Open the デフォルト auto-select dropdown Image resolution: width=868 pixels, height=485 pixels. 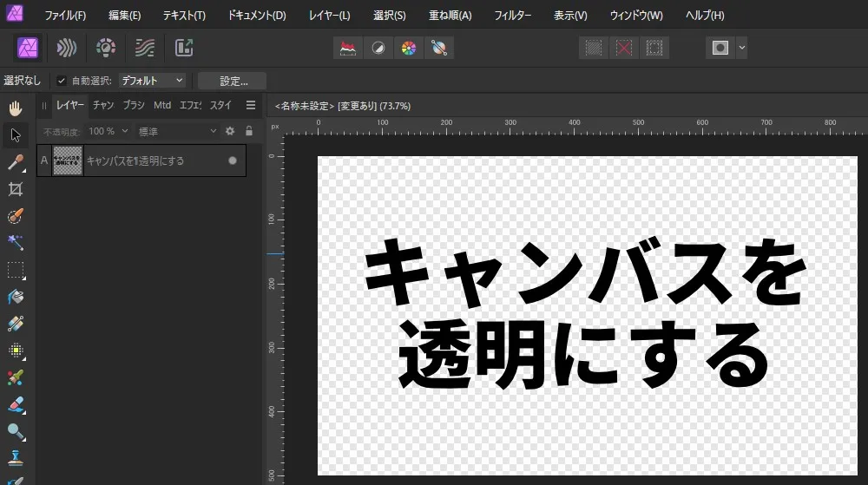tap(152, 81)
